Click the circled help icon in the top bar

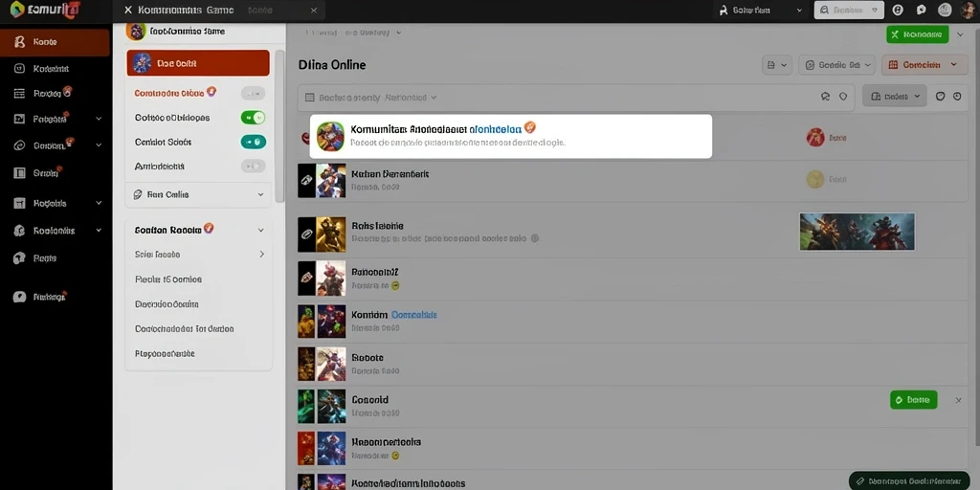[x=898, y=10]
